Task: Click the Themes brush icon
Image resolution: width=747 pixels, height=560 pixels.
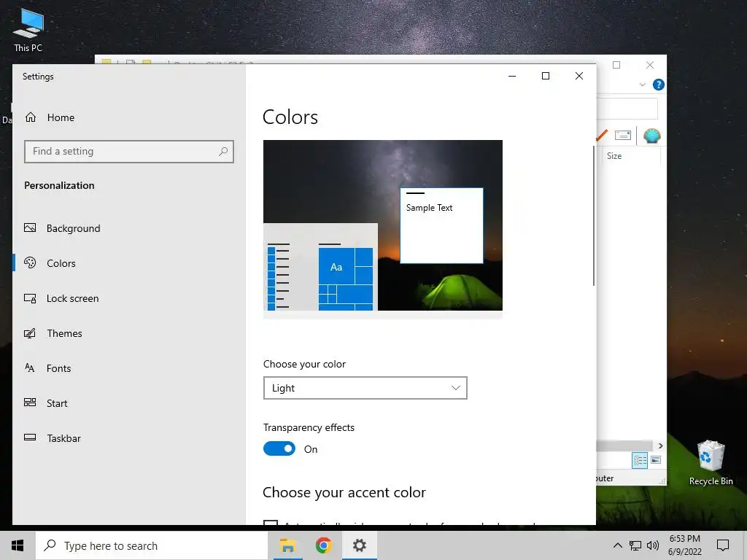Action: (30, 333)
